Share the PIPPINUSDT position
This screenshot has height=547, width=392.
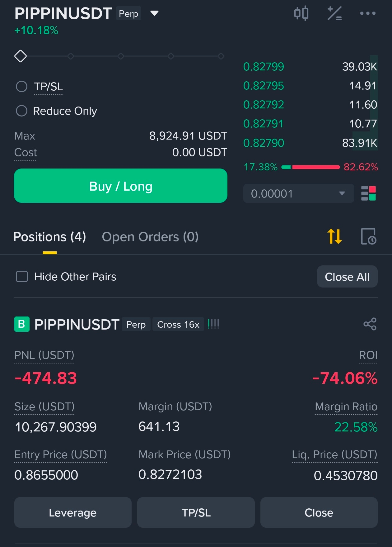click(370, 324)
